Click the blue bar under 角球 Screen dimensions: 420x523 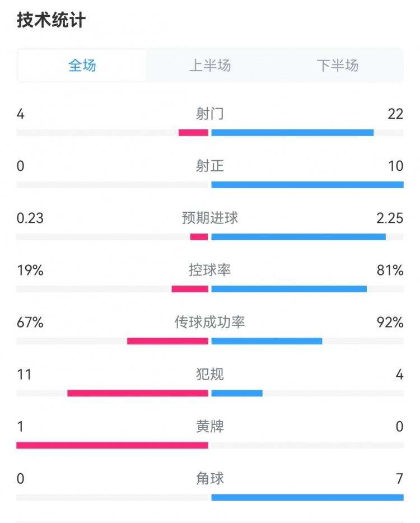307,497
